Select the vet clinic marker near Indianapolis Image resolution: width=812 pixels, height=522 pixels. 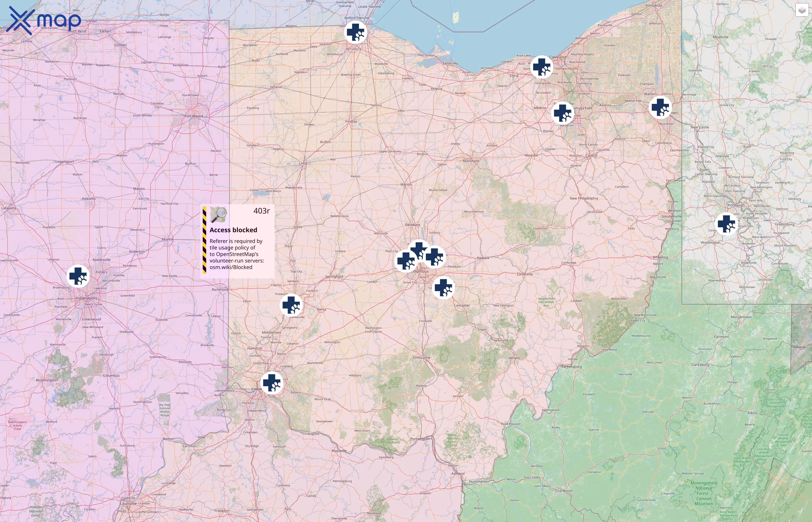pyautogui.click(x=78, y=276)
